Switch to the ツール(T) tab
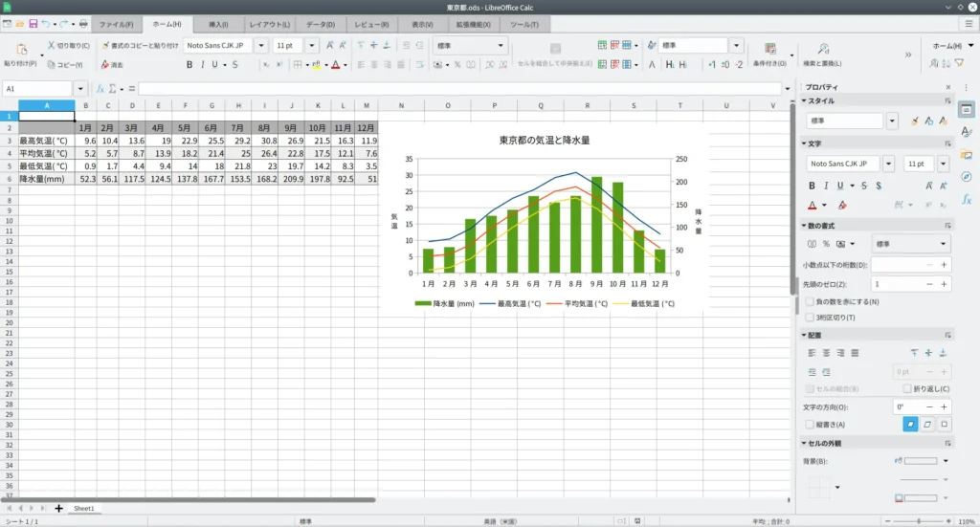 pyautogui.click(x=523, y=24)
